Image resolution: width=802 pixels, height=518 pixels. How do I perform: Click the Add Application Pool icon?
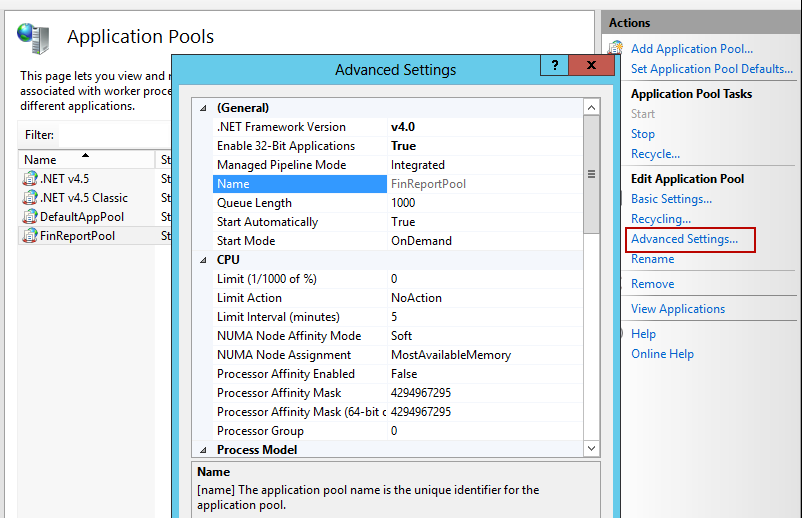tap(616, 48)
